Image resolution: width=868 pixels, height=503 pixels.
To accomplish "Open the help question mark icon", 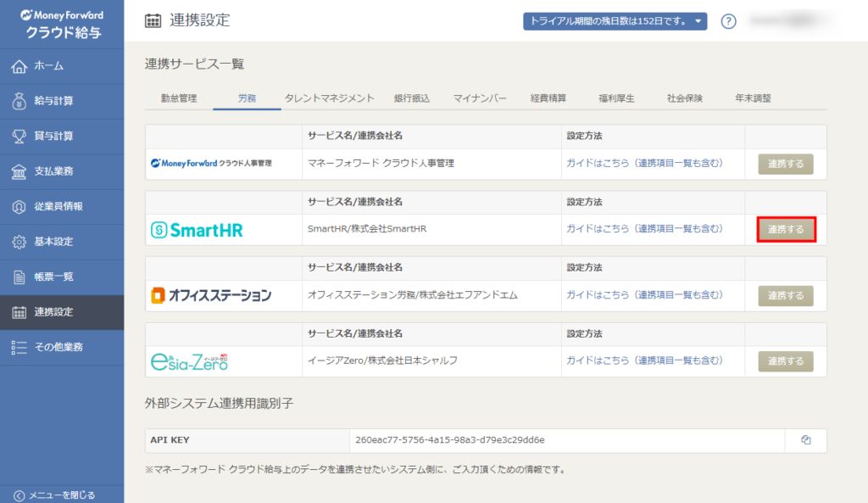I will pos(727,21).
